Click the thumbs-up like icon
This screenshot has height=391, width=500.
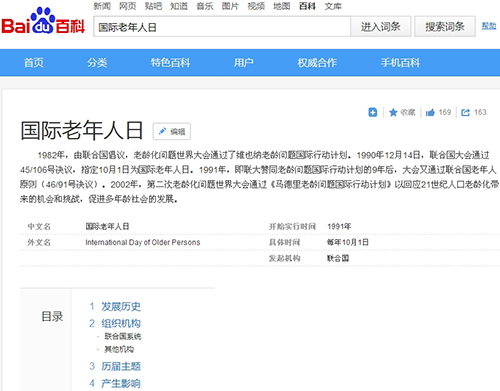pos(430,112)
